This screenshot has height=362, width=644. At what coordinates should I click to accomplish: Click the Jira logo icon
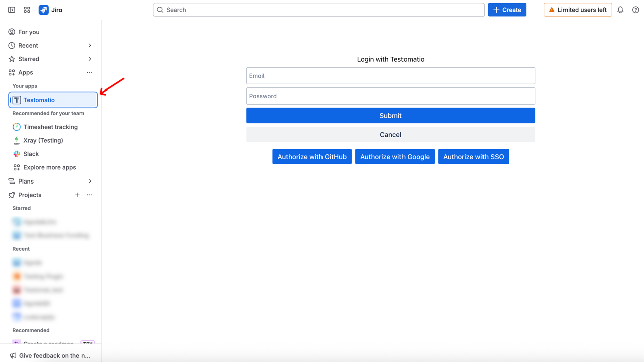(x=44, y=10)
